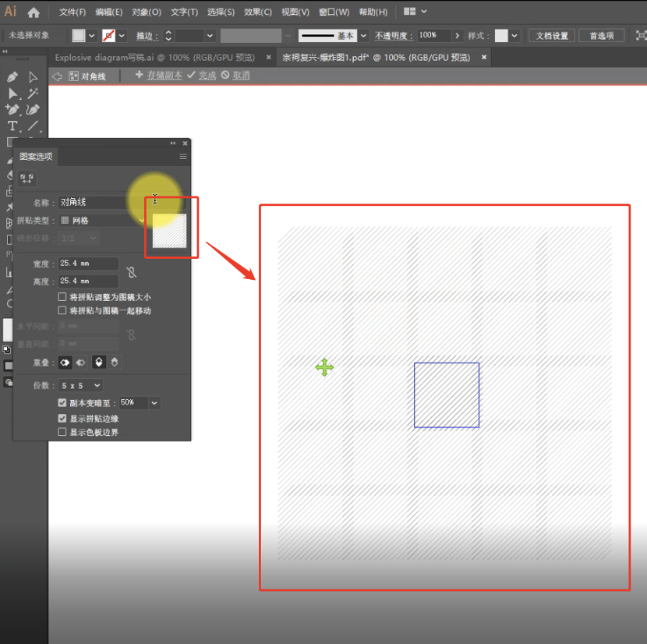647x644 pixels.
Task: Open the fill color dropdown in control bar
Action: click(92, 36)
